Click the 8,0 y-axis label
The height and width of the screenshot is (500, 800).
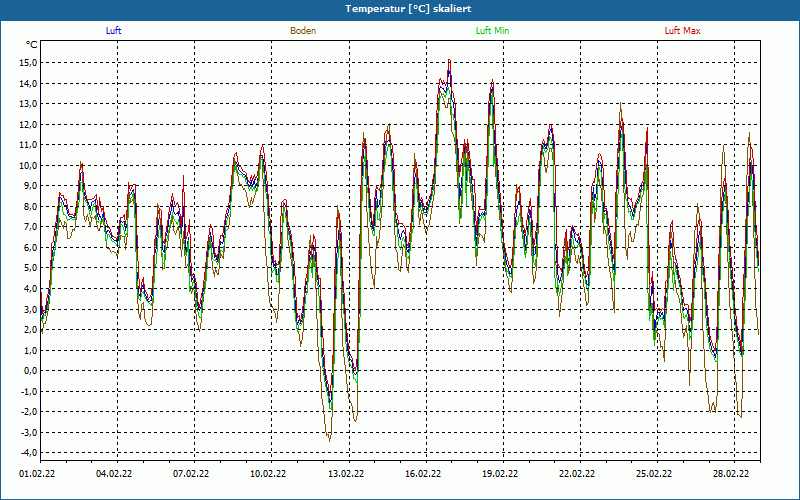(x=31, y=207)
